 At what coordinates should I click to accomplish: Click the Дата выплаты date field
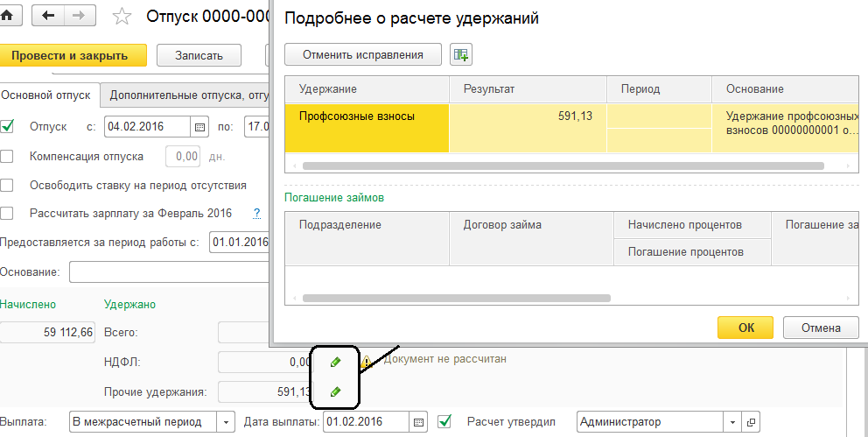point(367,422)
